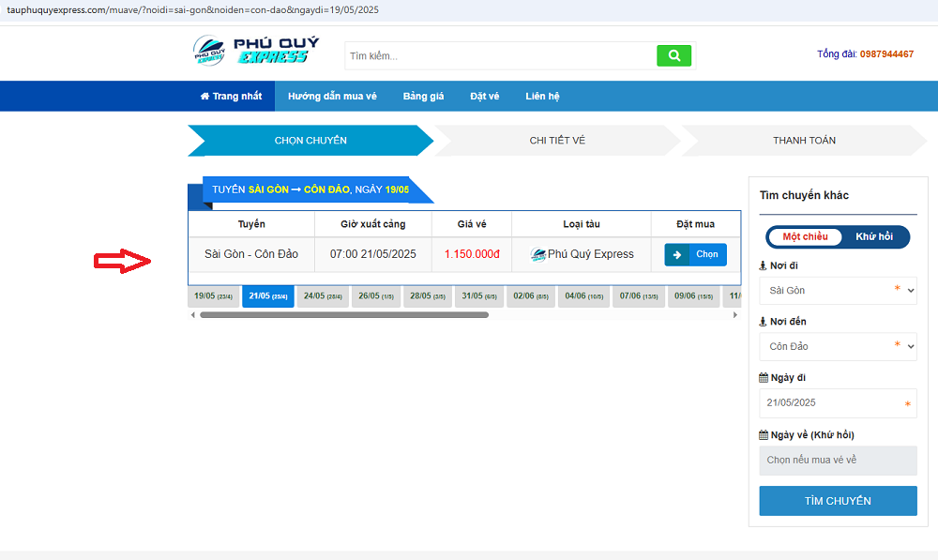Select the 21/05 date tab

point(268,296)
